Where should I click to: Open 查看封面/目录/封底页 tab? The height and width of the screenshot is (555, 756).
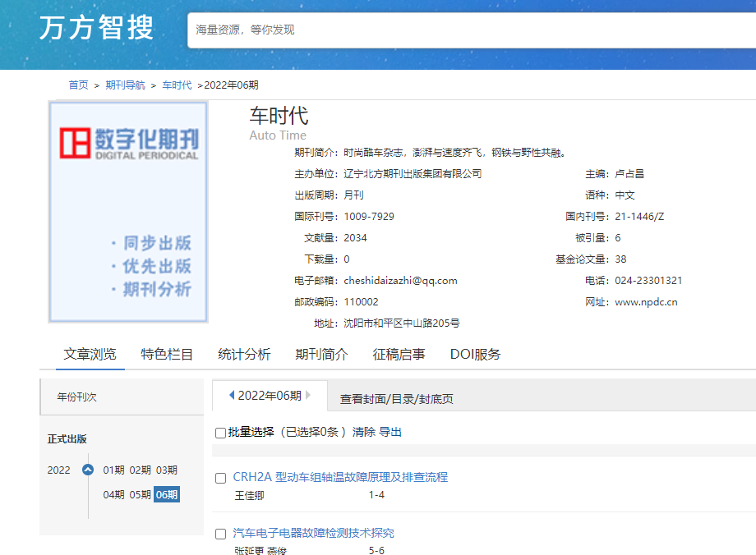tap(396, 399)
